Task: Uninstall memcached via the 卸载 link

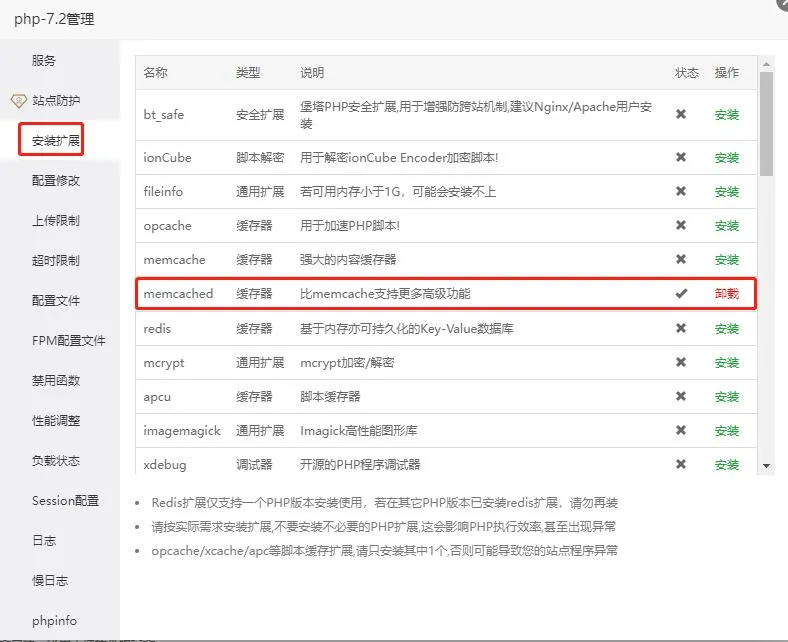Action: (x=727, y=294)
